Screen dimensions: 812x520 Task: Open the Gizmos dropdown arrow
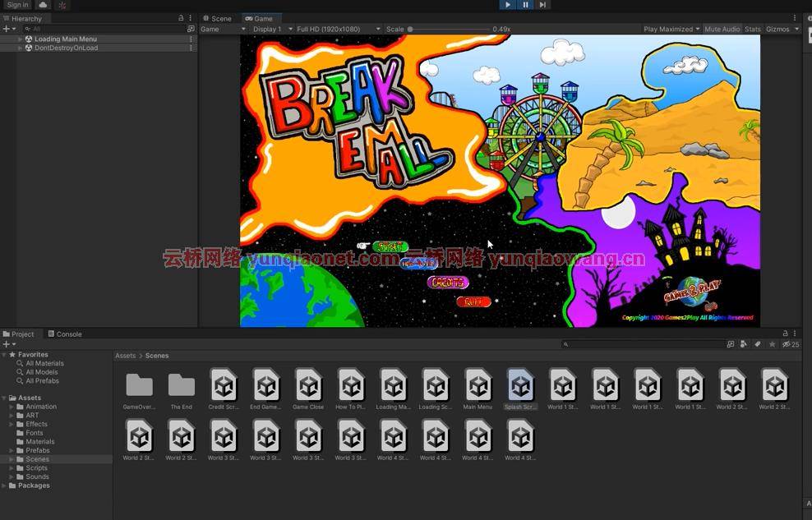tap(796, 29)
